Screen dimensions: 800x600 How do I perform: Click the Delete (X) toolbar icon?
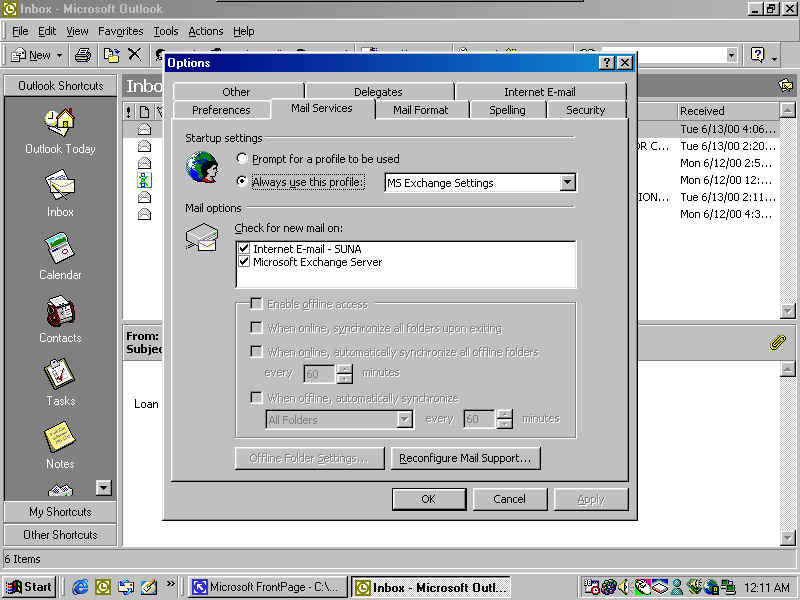(x=135, y=54)
